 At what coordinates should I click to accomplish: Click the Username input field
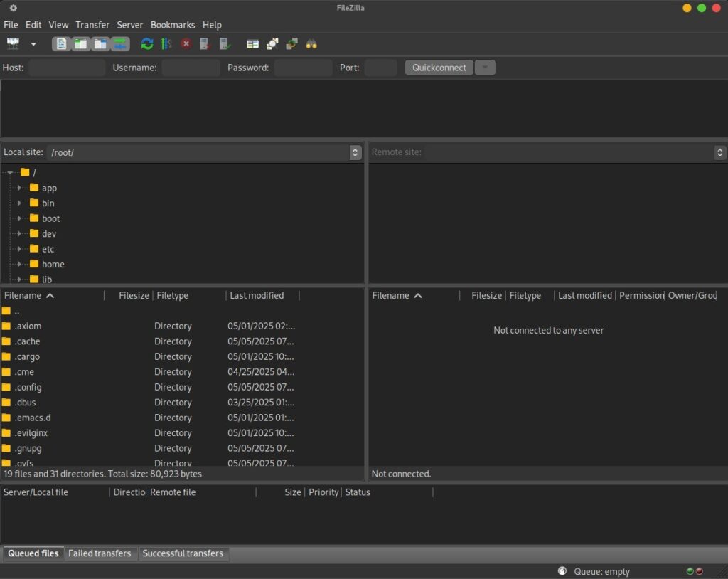point(191,68)
